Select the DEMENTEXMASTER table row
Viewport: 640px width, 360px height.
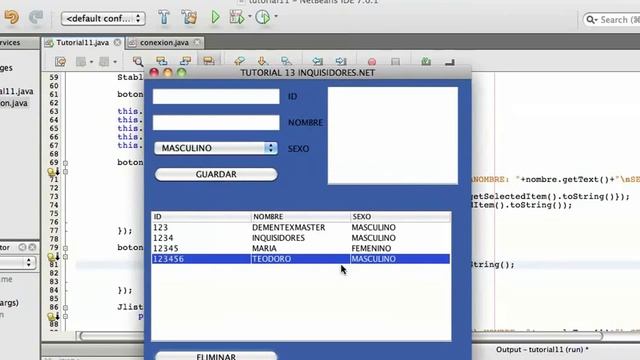point(301,227)
